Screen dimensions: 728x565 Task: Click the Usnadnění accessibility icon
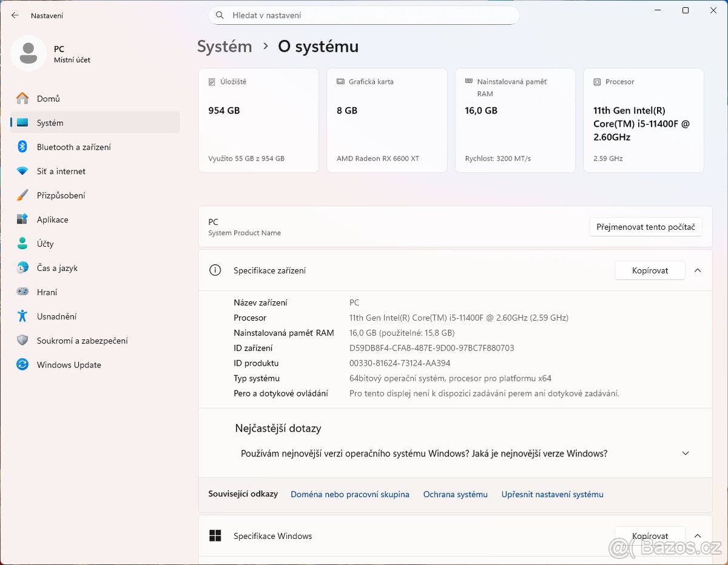[x=22, y=316]
